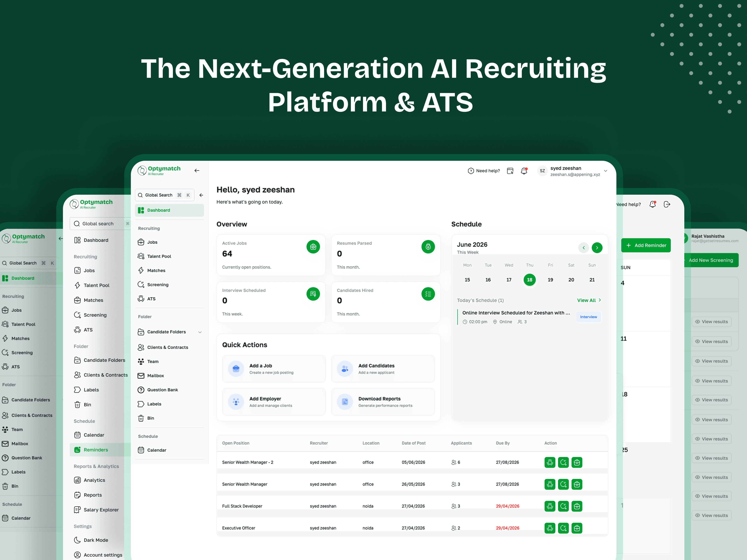The image size is (747, 560).
Task: Click back arrow beside Global Search in front window
Action: (201, 195)
